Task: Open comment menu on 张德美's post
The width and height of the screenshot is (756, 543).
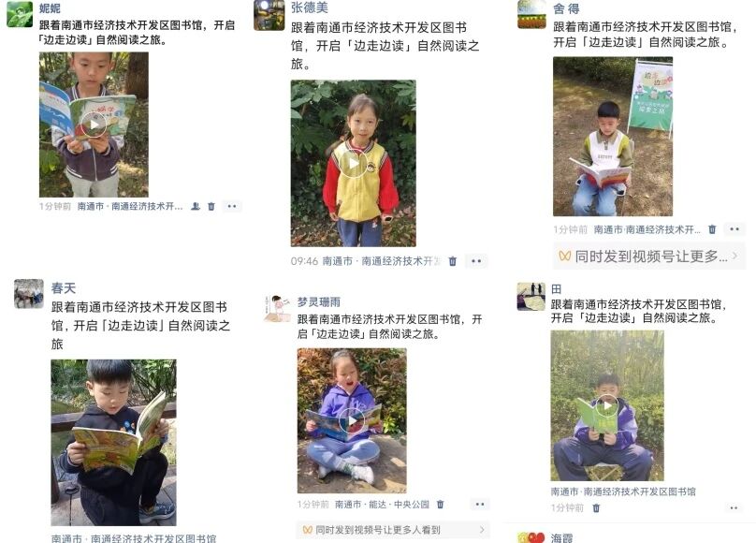Action: pos(476,261)
